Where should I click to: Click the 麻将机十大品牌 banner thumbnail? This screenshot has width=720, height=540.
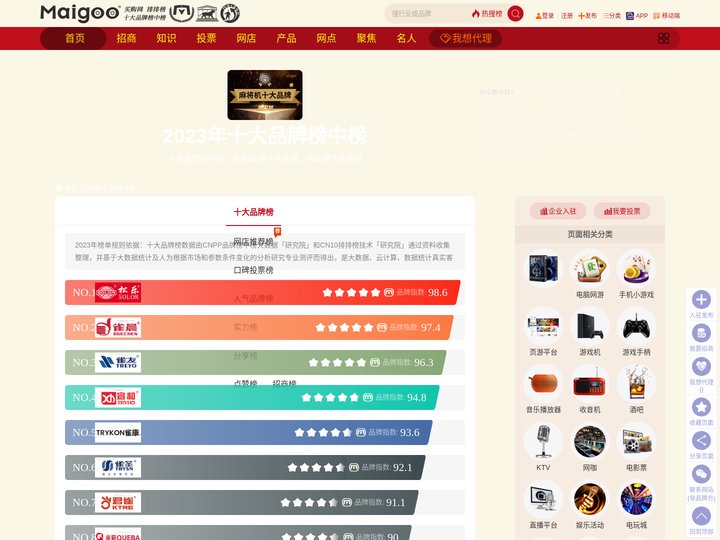coord(265,95)
